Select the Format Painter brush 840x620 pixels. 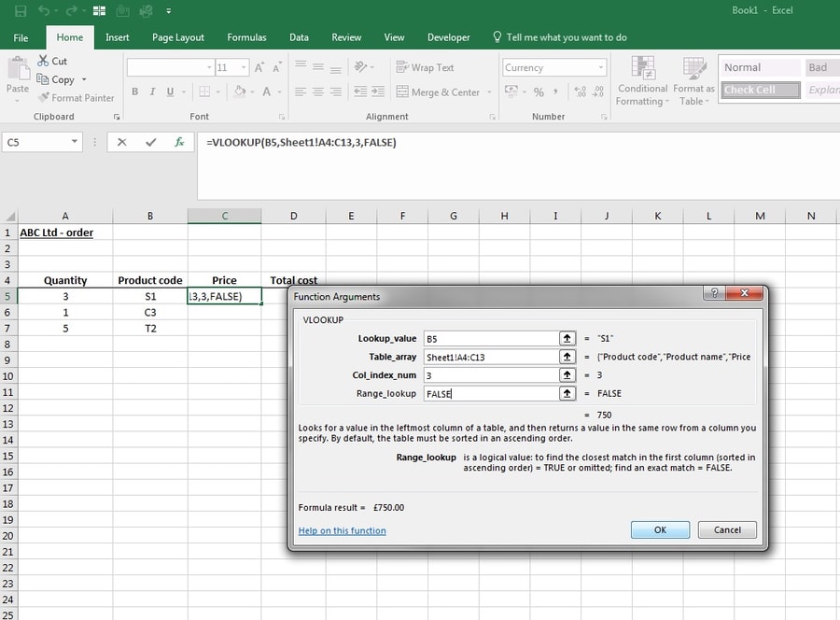(x=43, y=97)
